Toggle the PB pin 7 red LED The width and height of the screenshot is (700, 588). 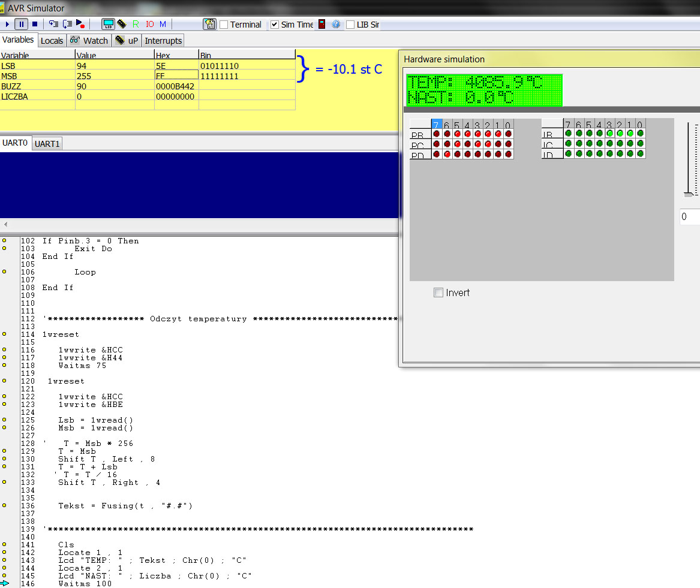pyautogui.click(x=437, y=134)
